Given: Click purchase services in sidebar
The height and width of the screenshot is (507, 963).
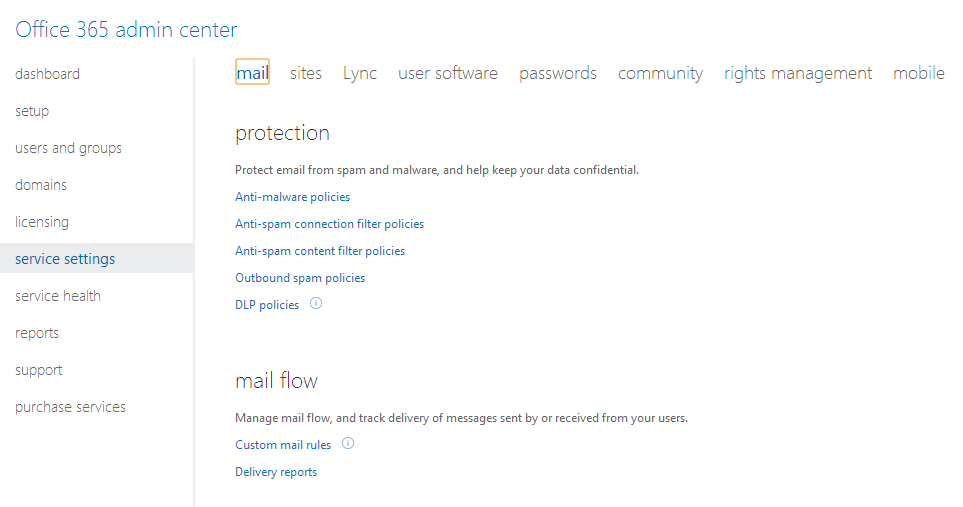Looking at the screenshot, I should (x=71, y=407).
